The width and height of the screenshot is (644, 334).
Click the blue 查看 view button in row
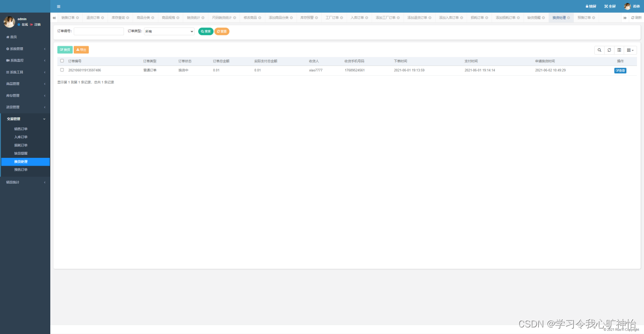click(x=620, y=71)
